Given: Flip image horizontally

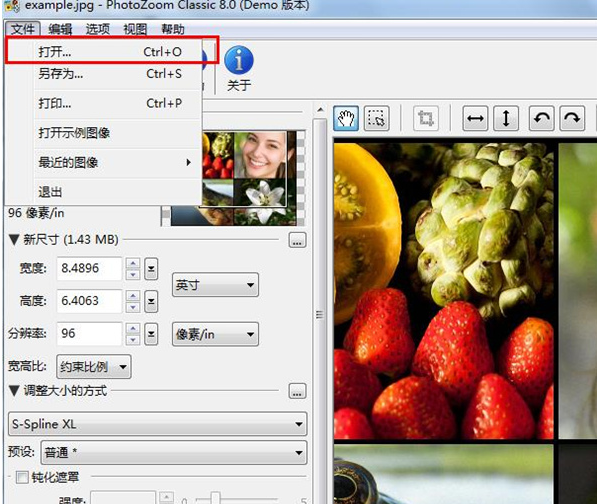Looking at the screenshot, I should click(x=475, y=118).
